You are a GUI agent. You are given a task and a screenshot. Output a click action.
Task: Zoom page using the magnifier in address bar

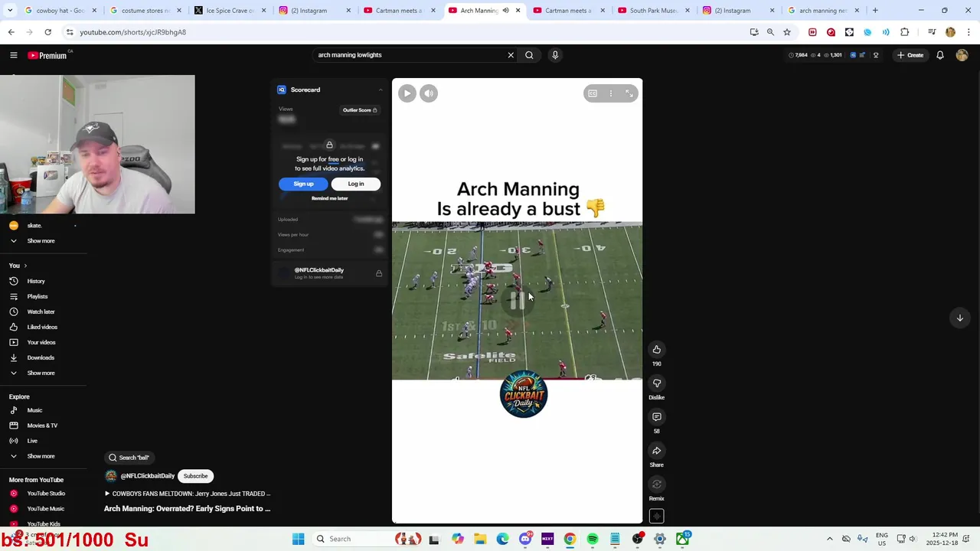pyautogui.click(x=770, y=32)
